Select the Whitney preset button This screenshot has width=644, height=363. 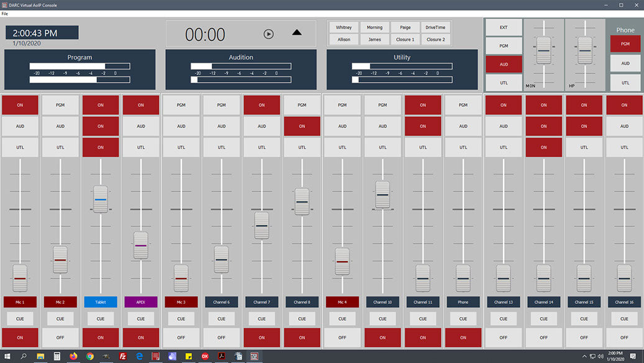(343, 27)
